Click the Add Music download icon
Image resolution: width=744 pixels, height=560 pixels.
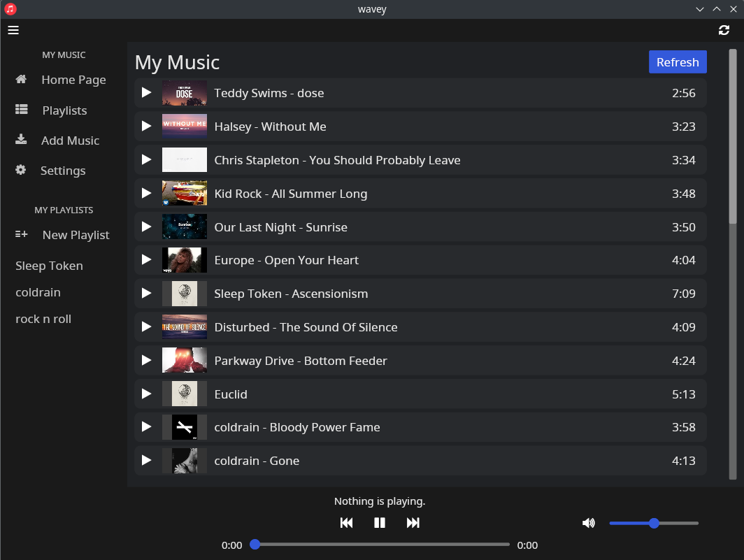point(21,140)
